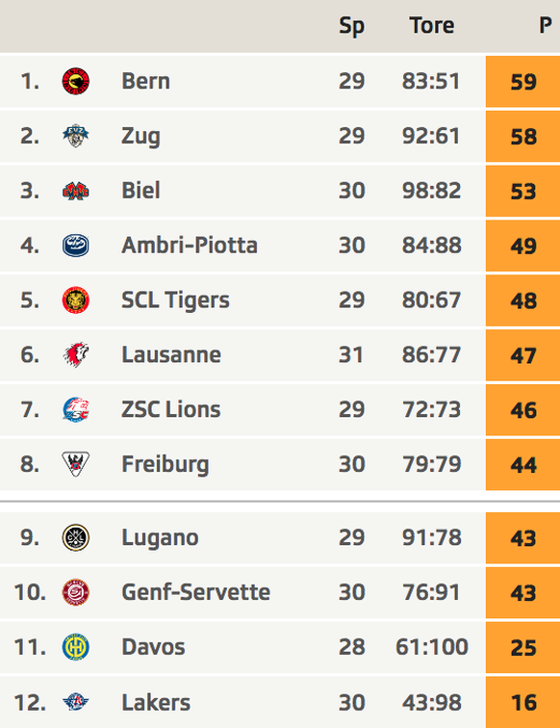This screenshot has width=560, height=728.
Task: Open the Genf-Servette team name link
Action: [x=195, y=592]
